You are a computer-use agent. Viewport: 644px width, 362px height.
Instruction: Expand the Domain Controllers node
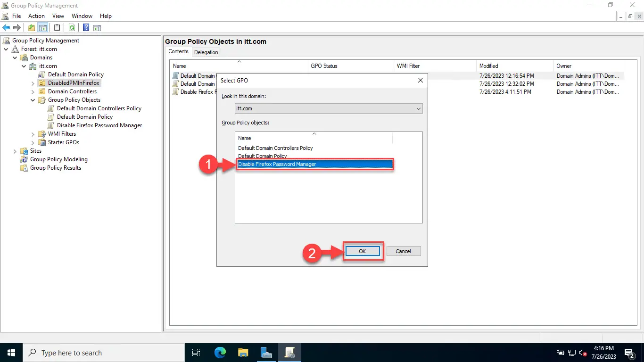[x=33, y=91]
